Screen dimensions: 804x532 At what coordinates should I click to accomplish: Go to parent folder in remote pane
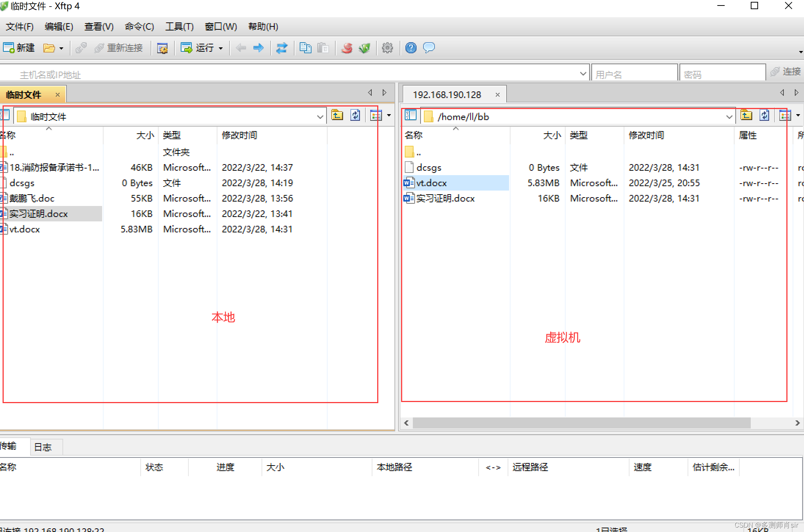click(746, 116)
